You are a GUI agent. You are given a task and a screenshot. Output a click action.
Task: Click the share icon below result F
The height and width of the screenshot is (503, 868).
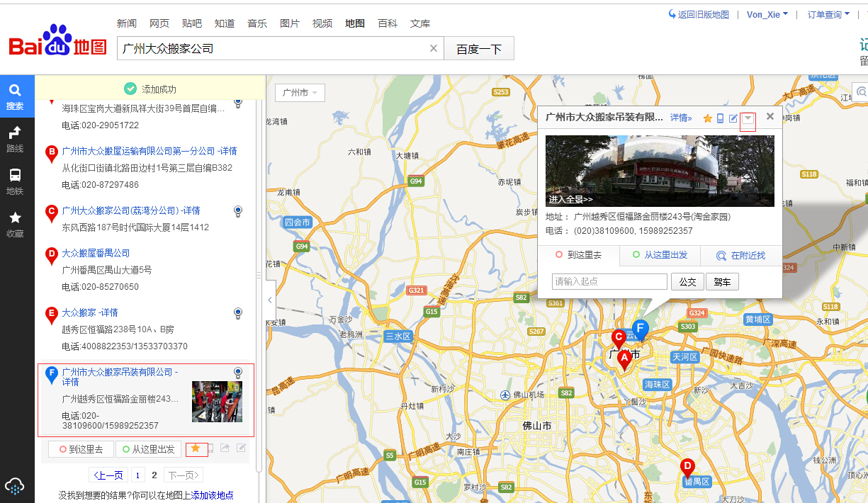pos(225,448)
